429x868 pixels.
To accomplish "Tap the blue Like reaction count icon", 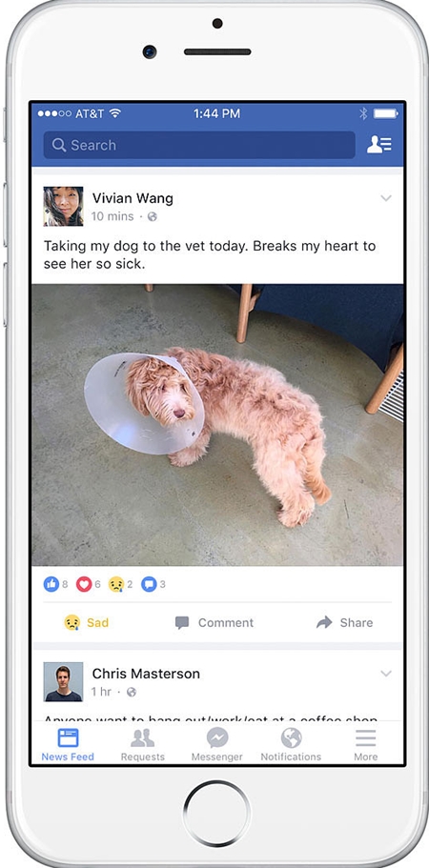I will click(x=51, y=583).
